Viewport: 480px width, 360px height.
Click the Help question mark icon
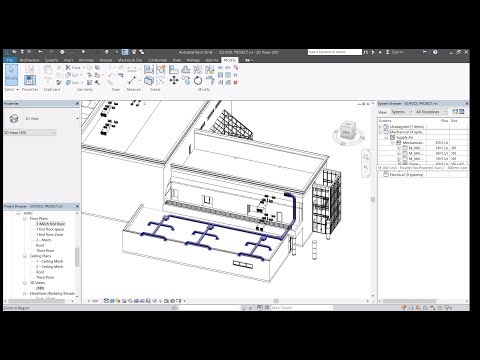pyautogui.click(x=435, y=52)
